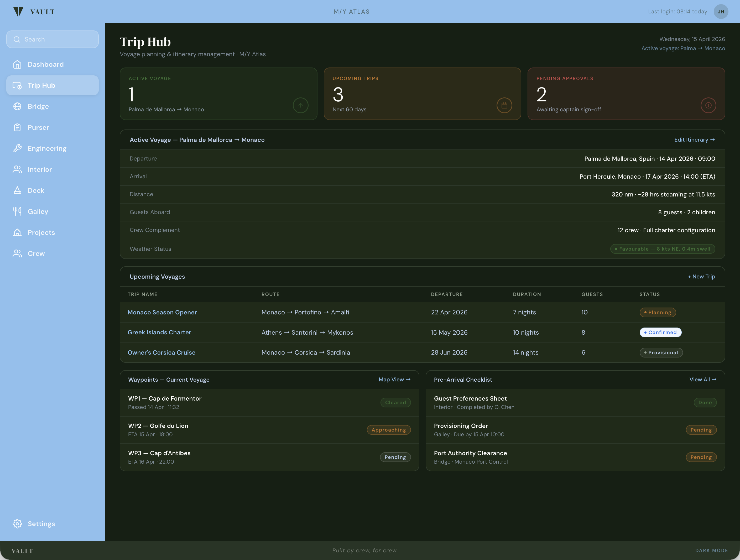Viewport: 740px width, 560px height.
Task: Click the Dashboard home icon
Action: (x=17, y=65)
